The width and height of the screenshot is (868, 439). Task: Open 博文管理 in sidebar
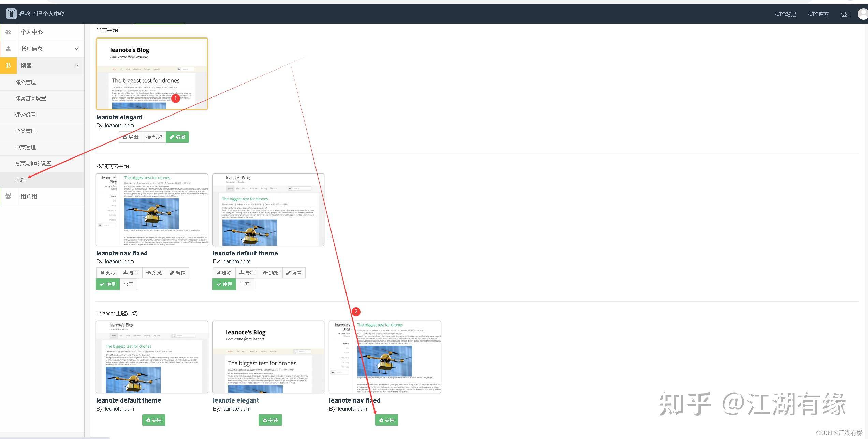[26, 82]
